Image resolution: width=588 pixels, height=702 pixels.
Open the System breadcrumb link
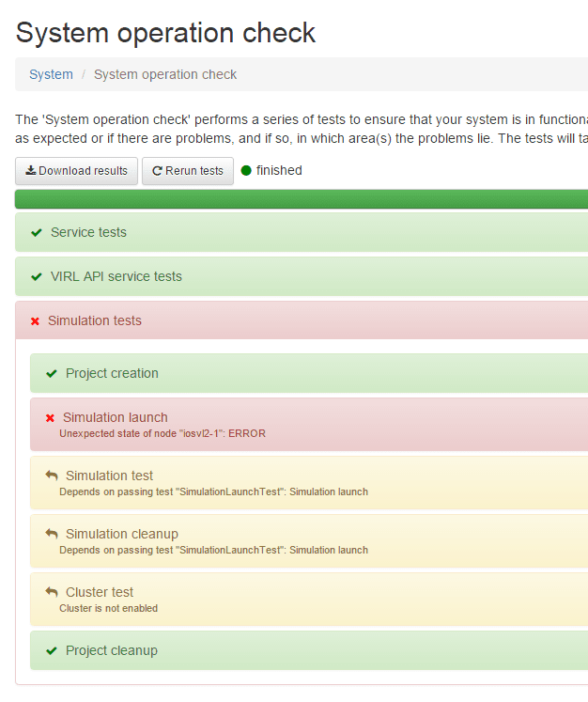pyautogui.click(x=51, y=74)
